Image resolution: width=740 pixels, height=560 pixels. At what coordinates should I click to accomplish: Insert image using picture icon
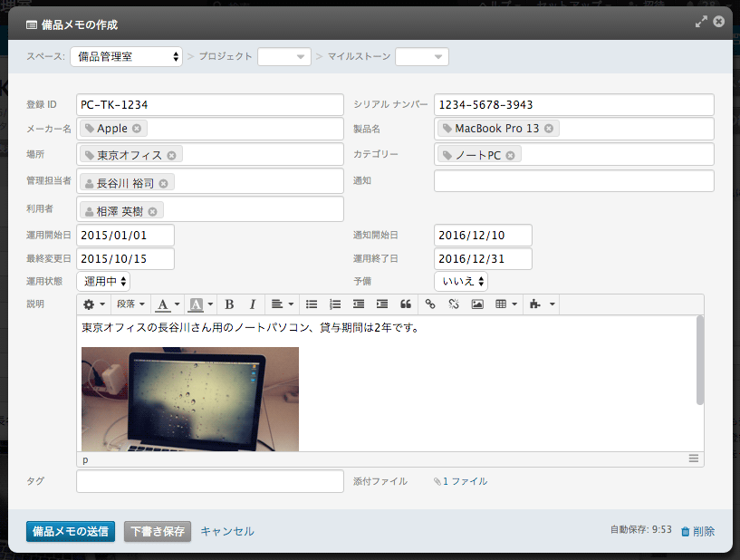click(477, 304)
